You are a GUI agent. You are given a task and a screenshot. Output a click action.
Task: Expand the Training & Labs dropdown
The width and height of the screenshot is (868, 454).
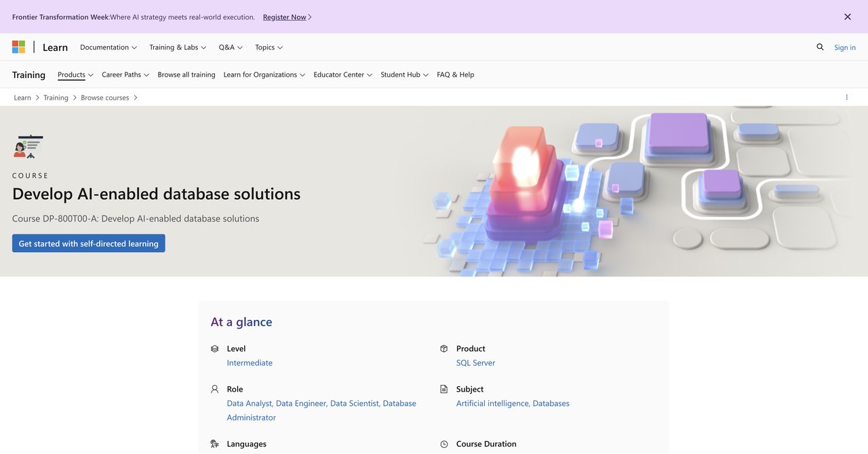pyautogui.click(x=178, y=47)
